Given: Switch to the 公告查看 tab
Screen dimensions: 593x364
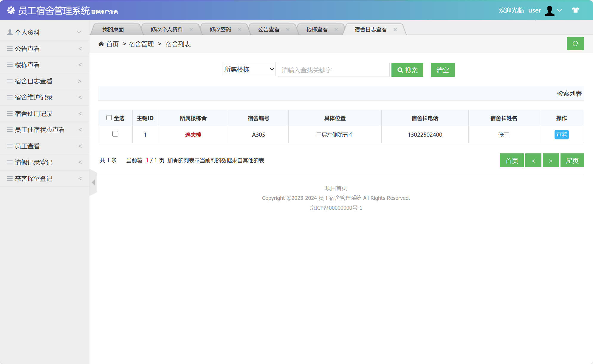Looking at the screenshot, I should point(269,29).
